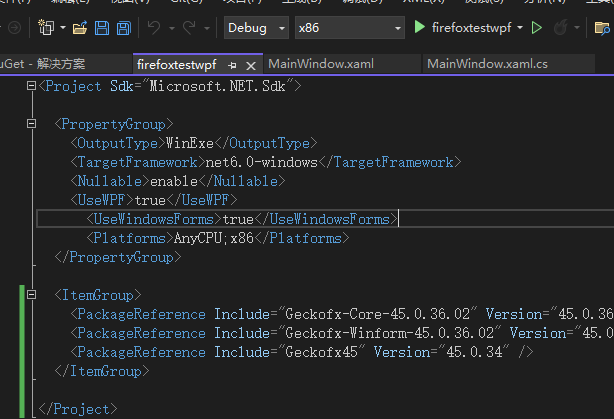The image size is (614, 419).
Task: Switch to the MainWindow.xaml.cs tab
Action: pos(487,64)
